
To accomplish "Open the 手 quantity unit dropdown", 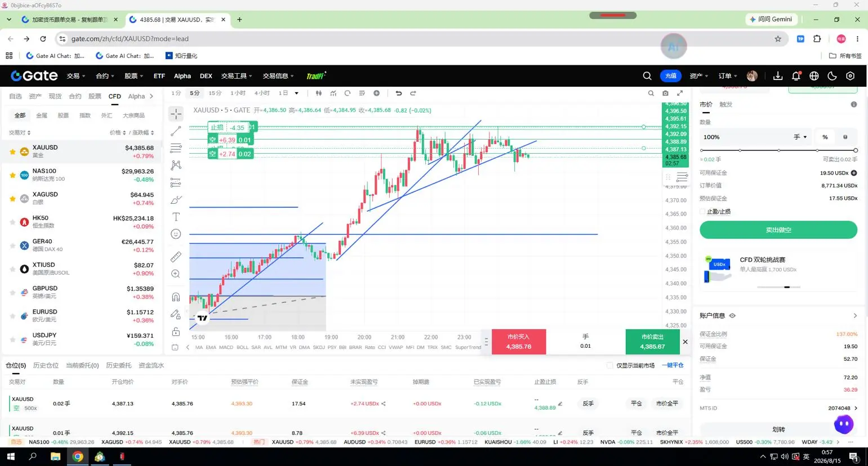I will pos(800,137).
